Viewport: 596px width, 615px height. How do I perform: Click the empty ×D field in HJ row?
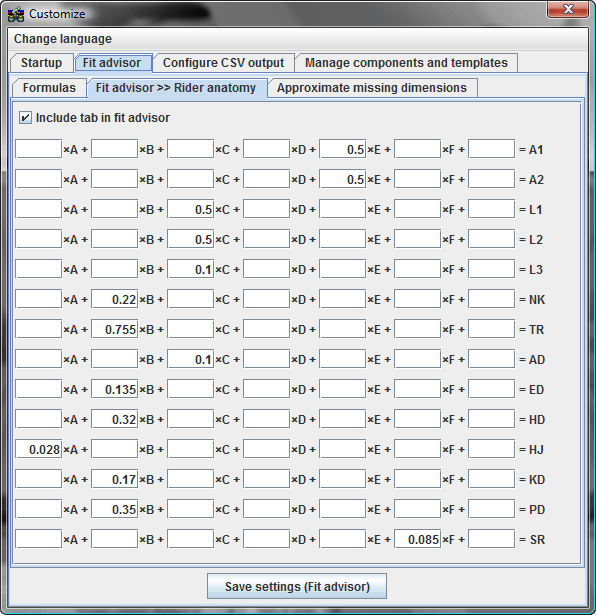(267, 449)
